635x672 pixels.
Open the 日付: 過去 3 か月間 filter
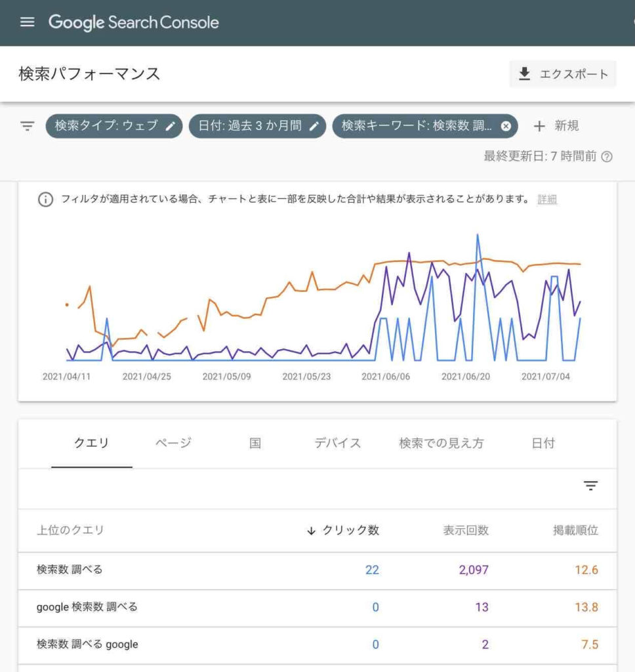pos(249,126)
